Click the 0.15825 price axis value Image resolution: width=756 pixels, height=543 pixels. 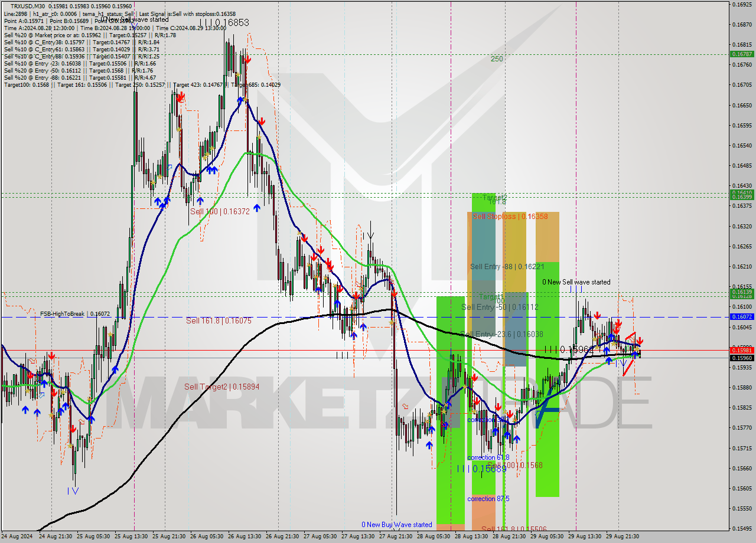(742, 407)
